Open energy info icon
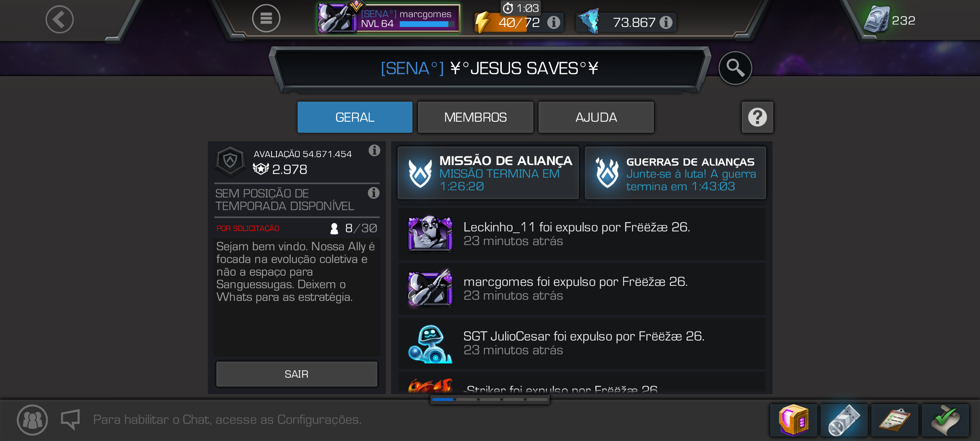The width and height of the screenshot is (980, 441). coord(553,22)
